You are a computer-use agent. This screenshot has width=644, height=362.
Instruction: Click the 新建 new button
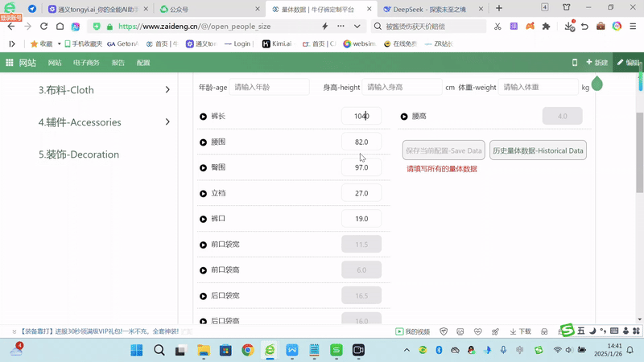pos(597,63)
